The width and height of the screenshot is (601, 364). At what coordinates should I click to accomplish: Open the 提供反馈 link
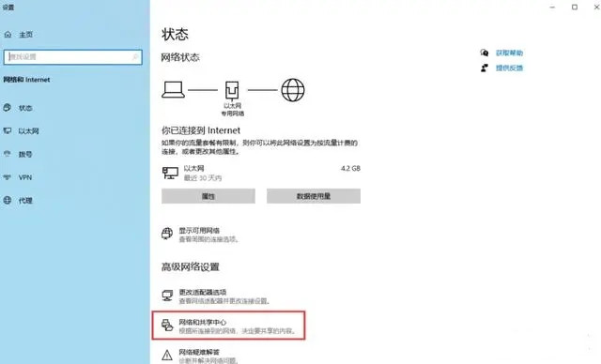click(509, 68)
